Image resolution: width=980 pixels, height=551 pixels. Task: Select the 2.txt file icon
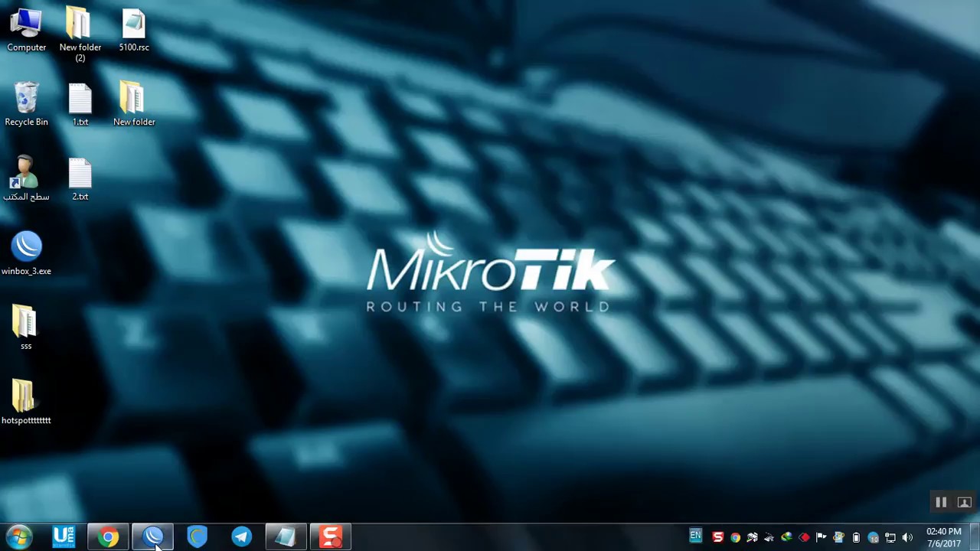pyautogui.click(x=80, y=179)
